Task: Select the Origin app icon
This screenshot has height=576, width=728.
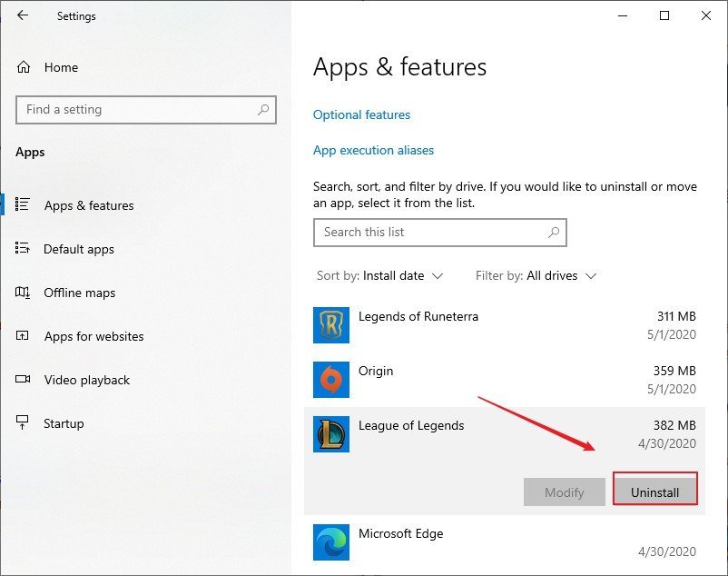Action: point(331,380)
